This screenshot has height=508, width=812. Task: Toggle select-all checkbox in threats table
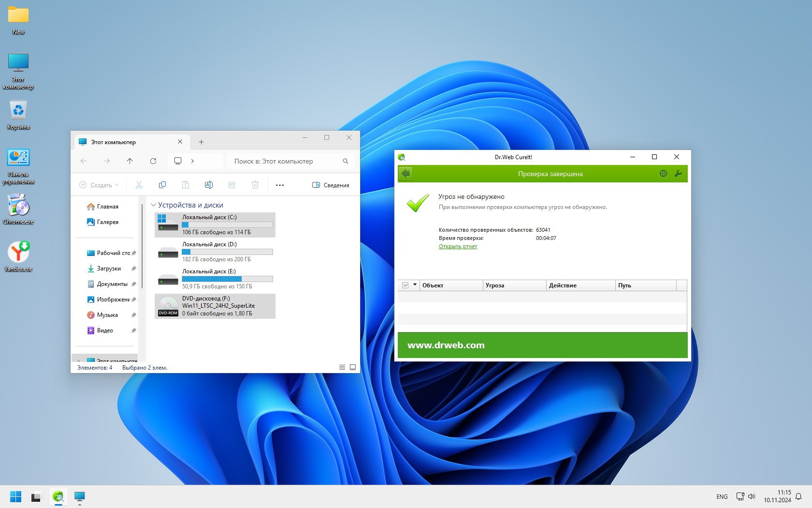click(406, 285)
